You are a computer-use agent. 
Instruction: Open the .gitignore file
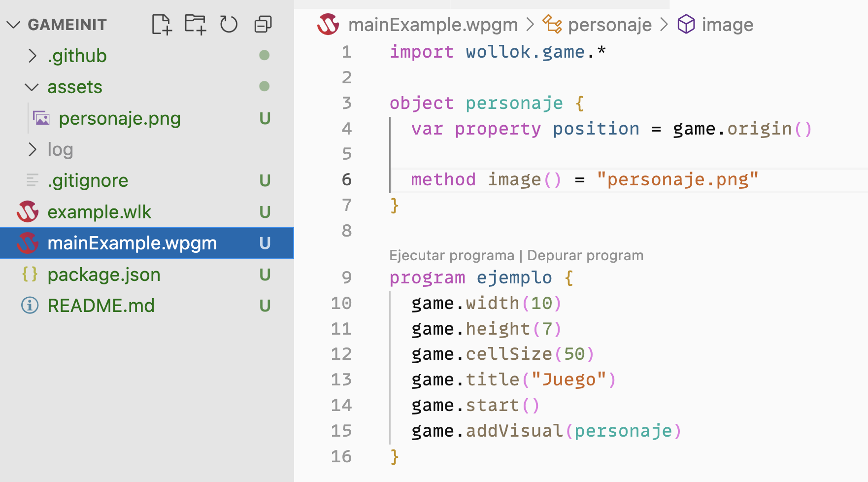coord(88,181)
